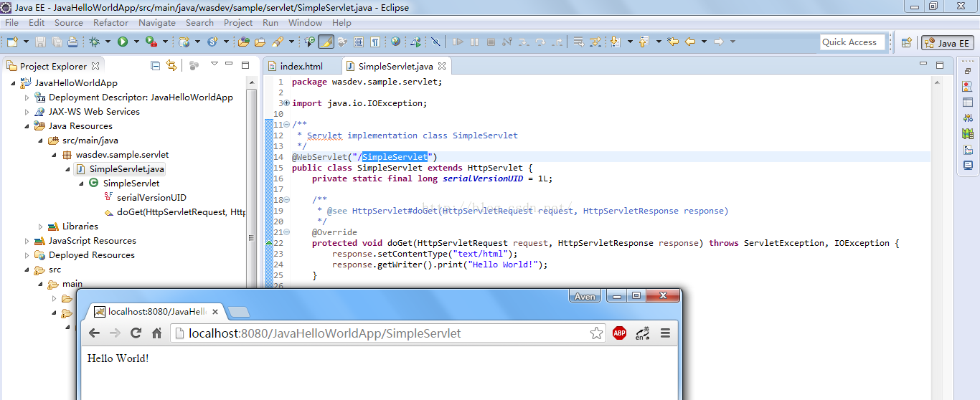The height and width of the screenshot is (400, 980).
Task: Click the Previous Annotation up arrow icon
Action: (644, 42)
